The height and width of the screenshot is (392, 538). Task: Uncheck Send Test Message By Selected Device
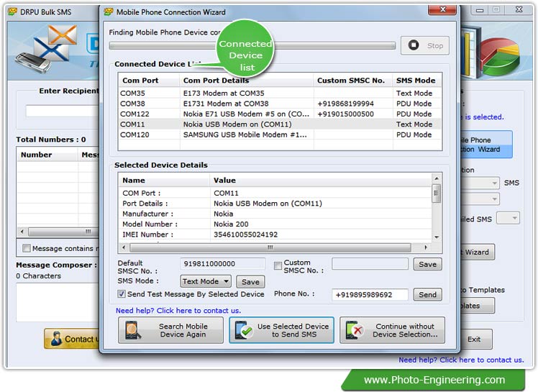(x=122, y=294)
